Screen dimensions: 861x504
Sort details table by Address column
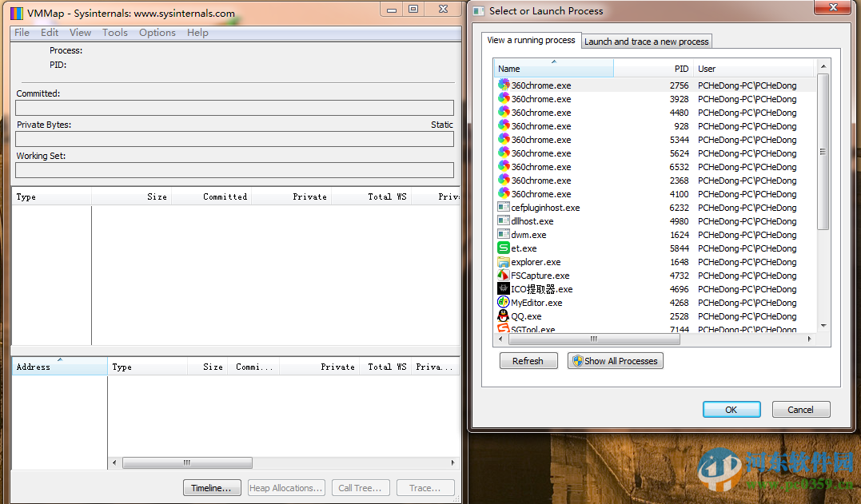tap(60, 367)
